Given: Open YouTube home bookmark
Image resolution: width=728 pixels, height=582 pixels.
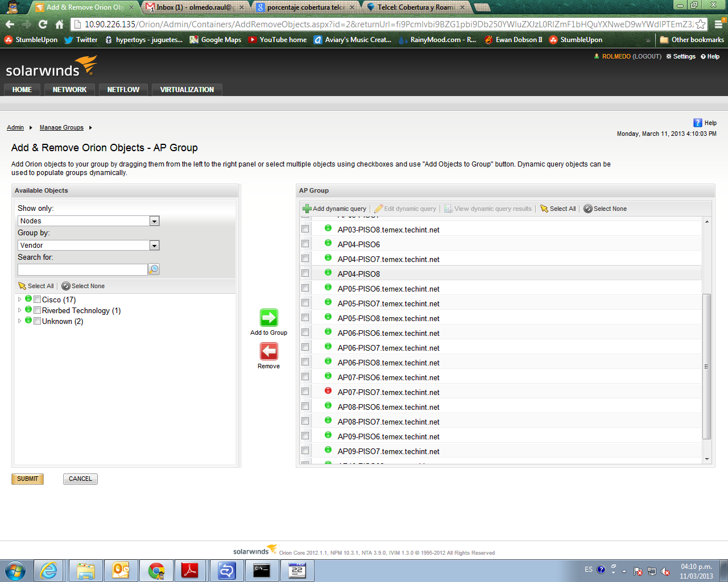Looking at the screenshot, I should click(278, 40).
